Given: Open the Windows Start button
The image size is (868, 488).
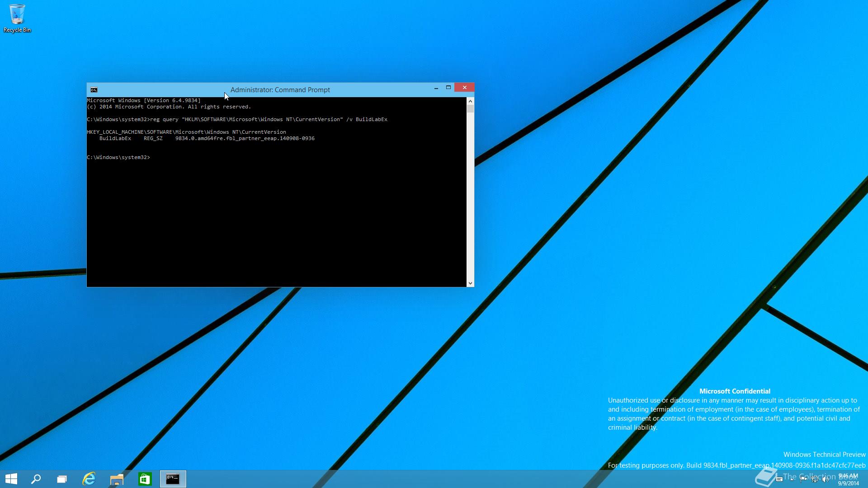Looking at the screenshot, I should (x=11, y=479).
